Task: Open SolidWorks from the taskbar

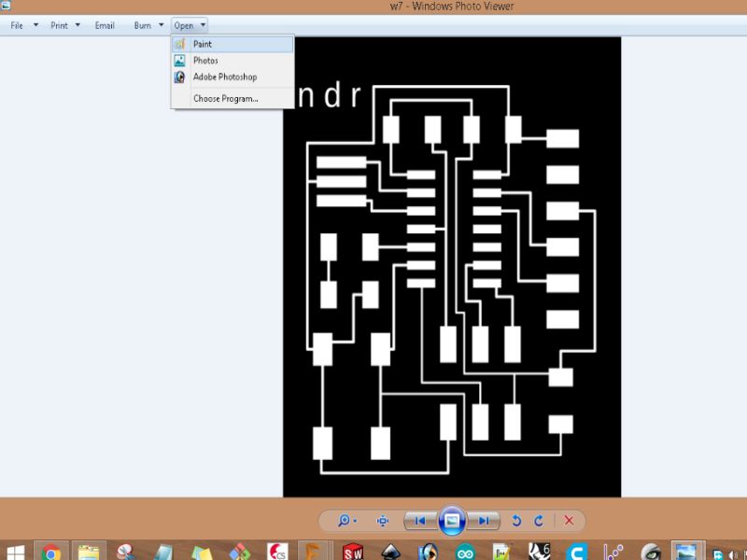Action: pyautogui.click(x=353, y=553)
